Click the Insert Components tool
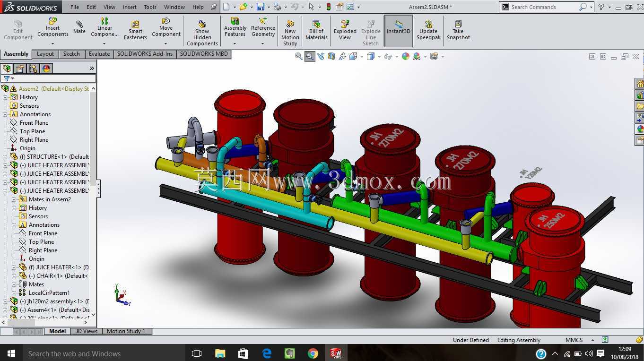This screenshot has height=361, width=644. (x=53, y=27)
